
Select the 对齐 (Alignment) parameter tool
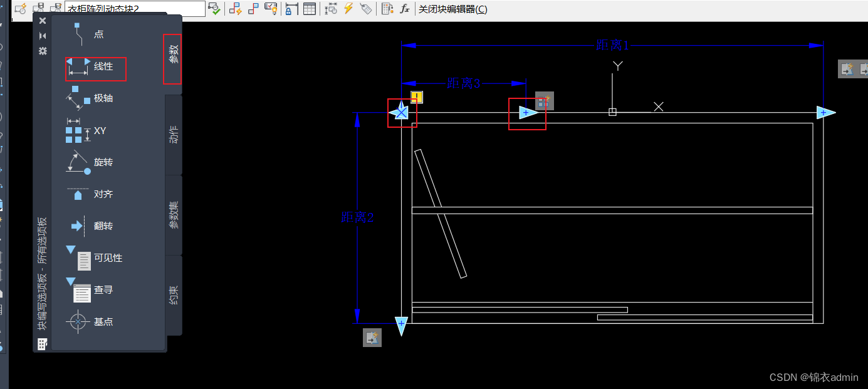(90, 194)
